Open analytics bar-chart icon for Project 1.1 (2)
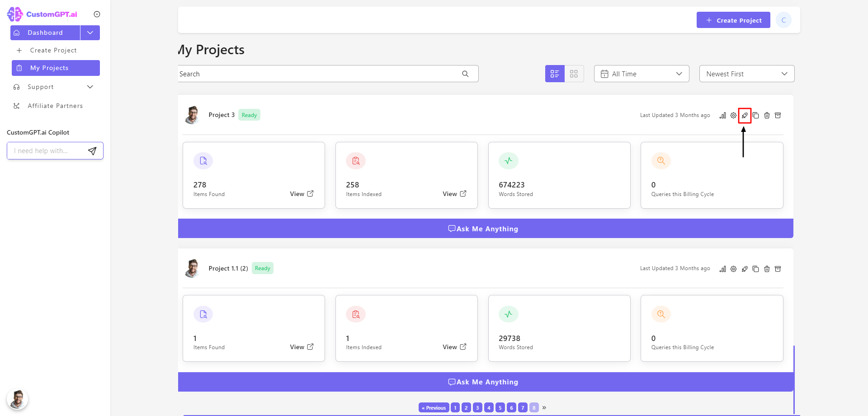The width and height of the screenshot is (868, 416). pyautogui.click(x=723, y=269)
